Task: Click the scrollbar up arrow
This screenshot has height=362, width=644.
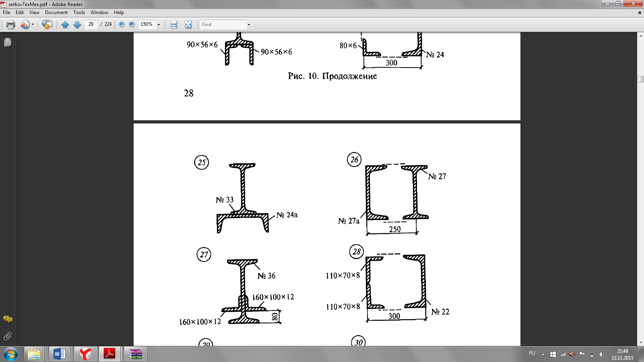Action: [x=641, y=35]
